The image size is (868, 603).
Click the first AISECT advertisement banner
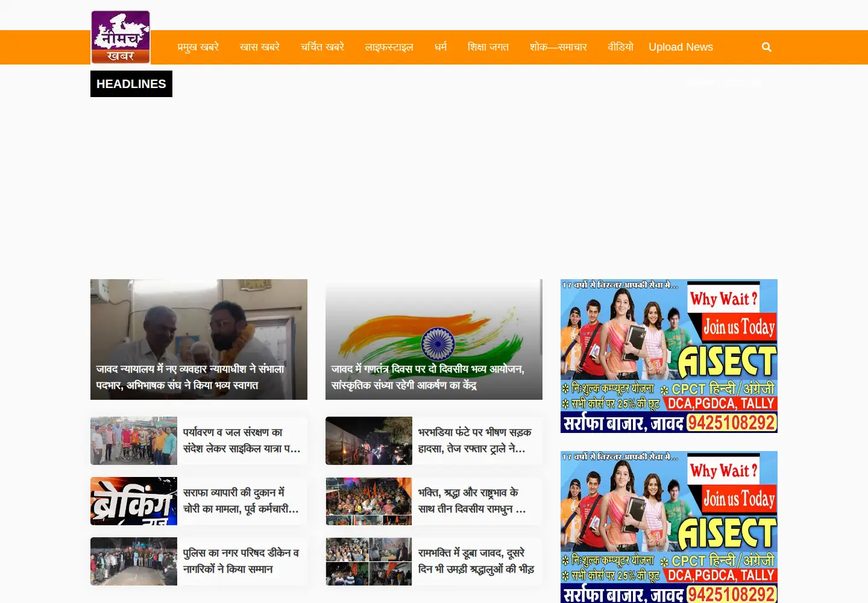pyautogui.click(x=669, y=356)
